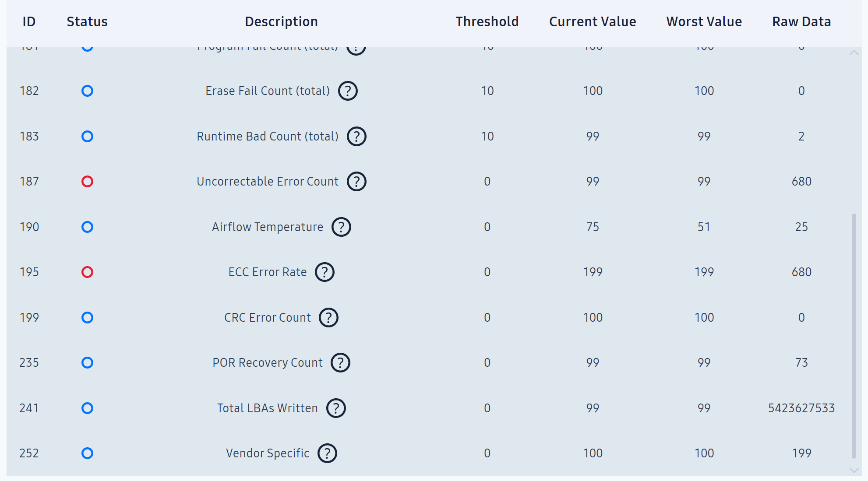The width and height of the screenshot is (868, 481).
Task: Open ECC Error Rate help icon
Action: click(x=325, y=272)
